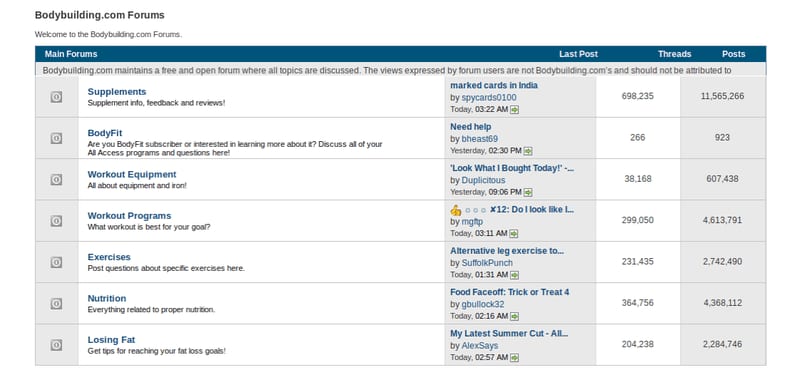The height and width of the screenshot is (370, 800).
Task: Click Workout Equipment thread count 38,168
Action: click(x=638, y=179)
